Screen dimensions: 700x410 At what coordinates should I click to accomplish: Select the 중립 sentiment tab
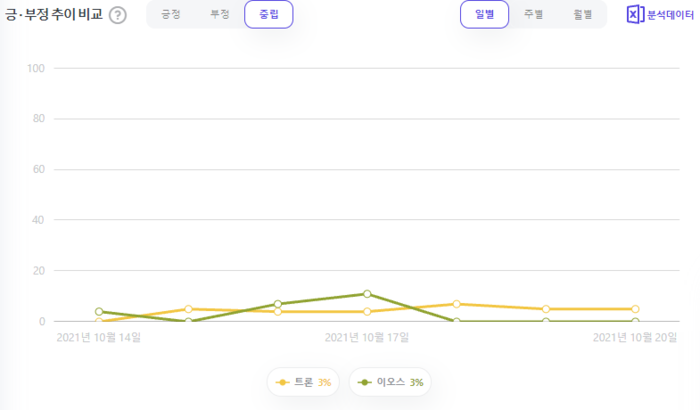[269, 14]
